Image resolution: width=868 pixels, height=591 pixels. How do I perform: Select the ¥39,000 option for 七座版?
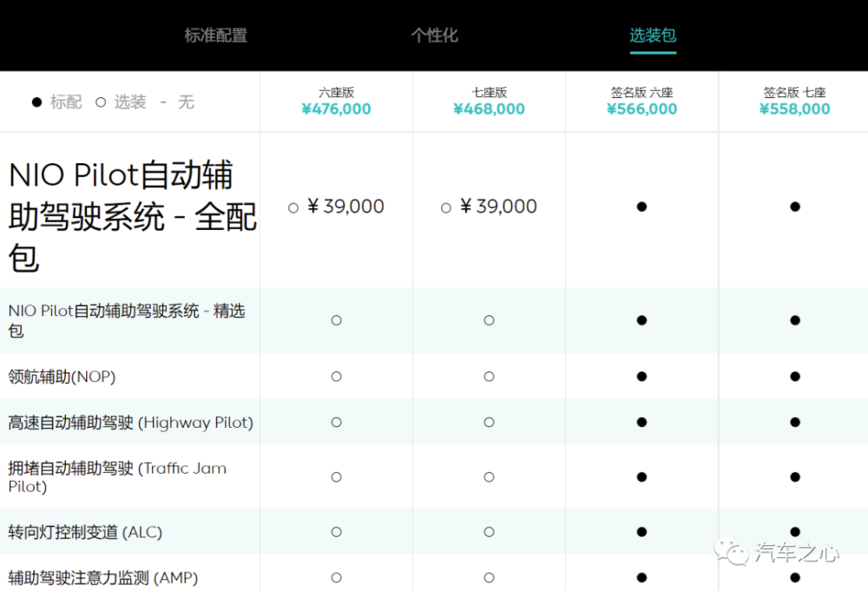[489, 207]
